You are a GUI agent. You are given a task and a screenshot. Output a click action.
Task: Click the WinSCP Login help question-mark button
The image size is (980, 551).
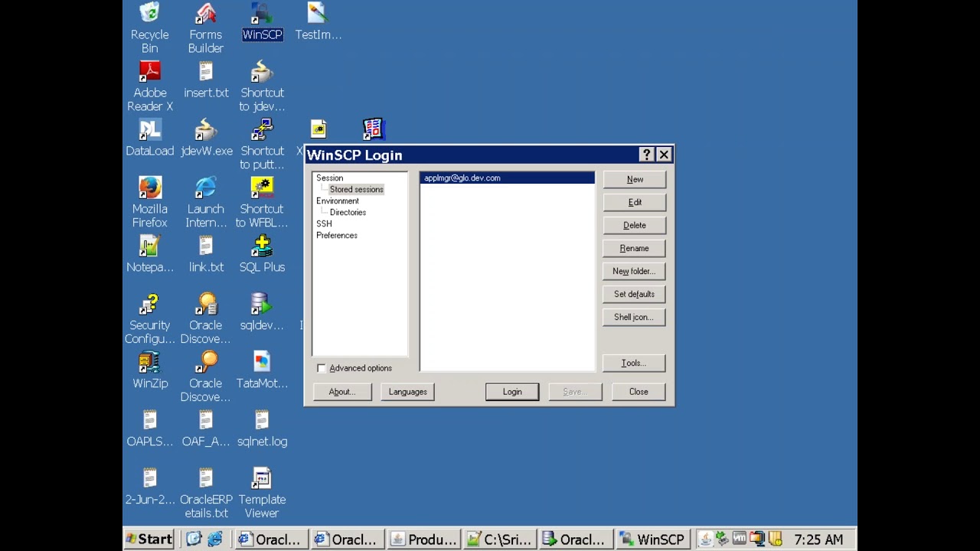point(646,155)
